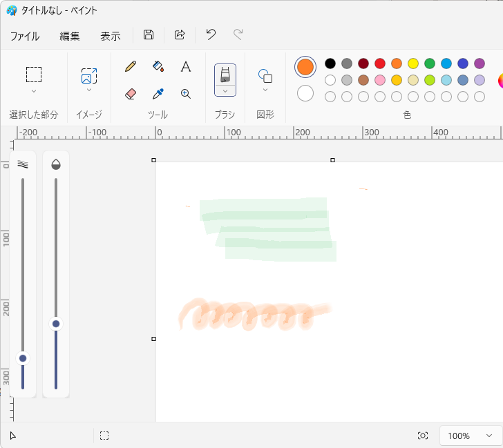Click the Save floppy disk icon

point(149,35)
